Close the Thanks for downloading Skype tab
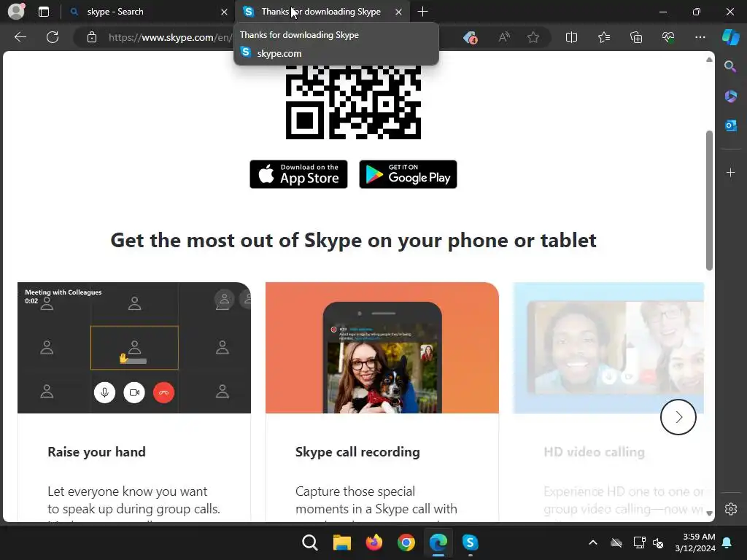The height and width of the screenshot is (560, 747). click(x=399, y=12)
